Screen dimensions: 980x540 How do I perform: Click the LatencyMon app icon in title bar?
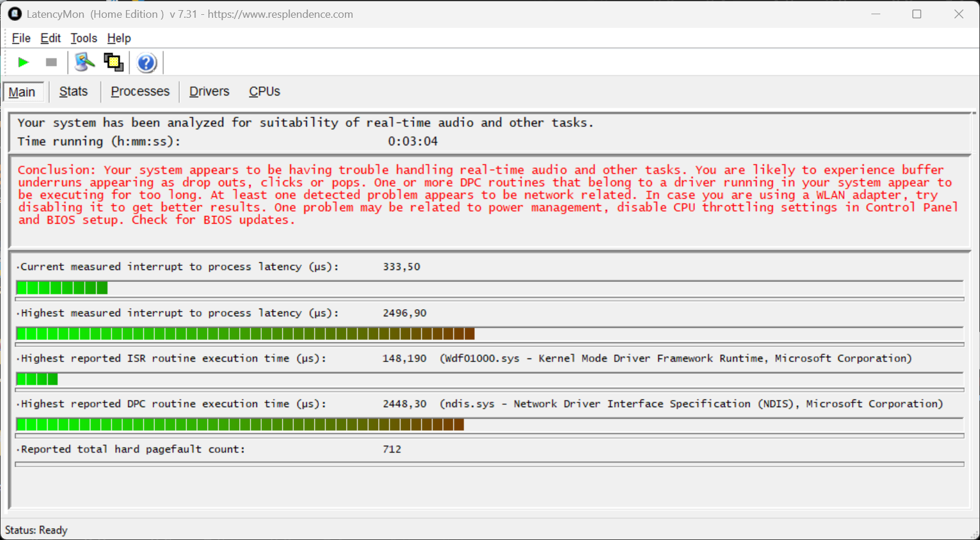(x=14, y=14)
